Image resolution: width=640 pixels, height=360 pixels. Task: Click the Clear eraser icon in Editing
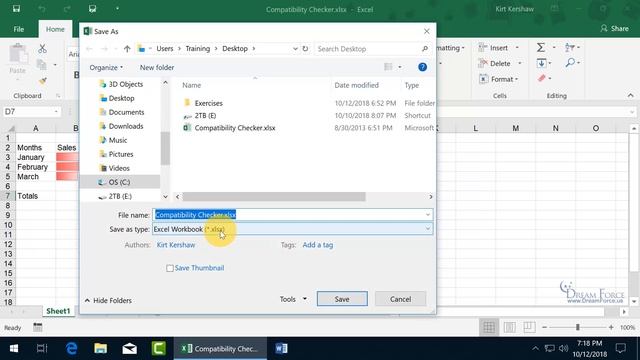tap(542, 78)
